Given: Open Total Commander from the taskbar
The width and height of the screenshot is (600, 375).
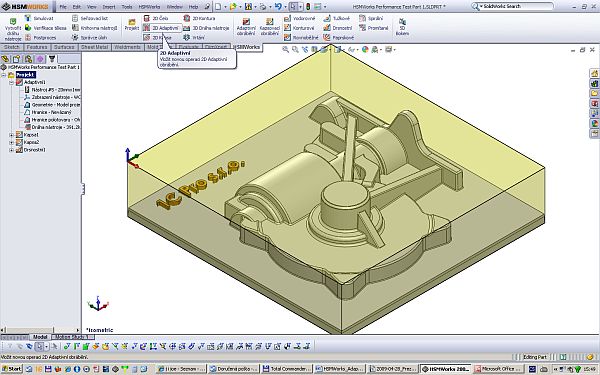Looking at the screenshot, I should pyautogui.click(x=286, y=369).
